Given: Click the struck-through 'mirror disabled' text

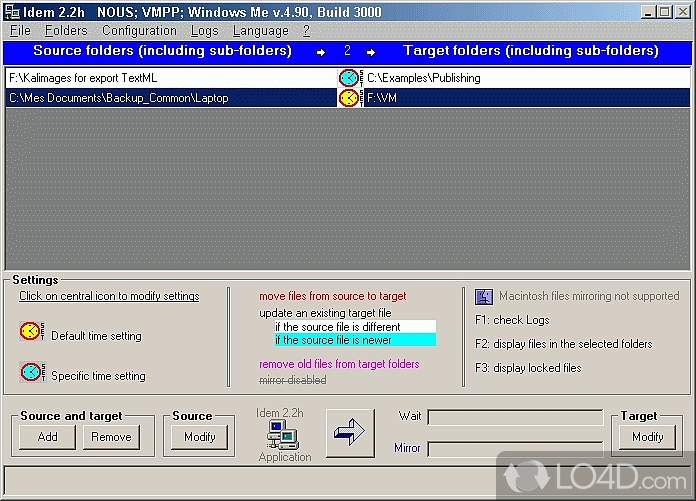Looking at the screenshot, I should 293,380.
